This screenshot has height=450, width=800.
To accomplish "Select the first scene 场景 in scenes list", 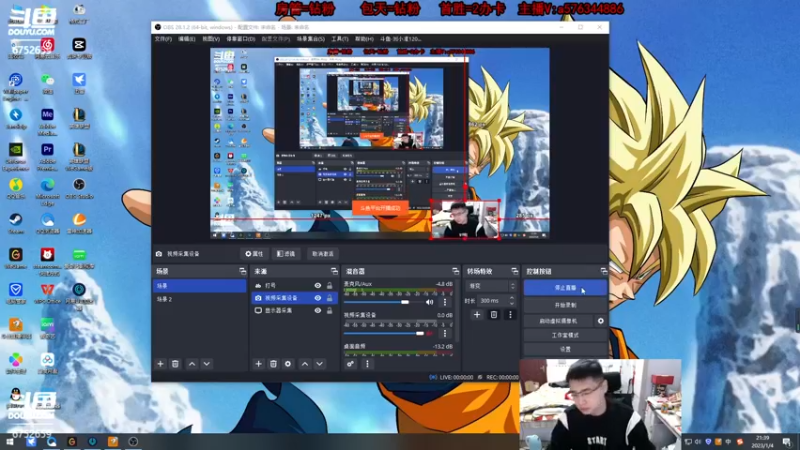I will tap(199, 286).
